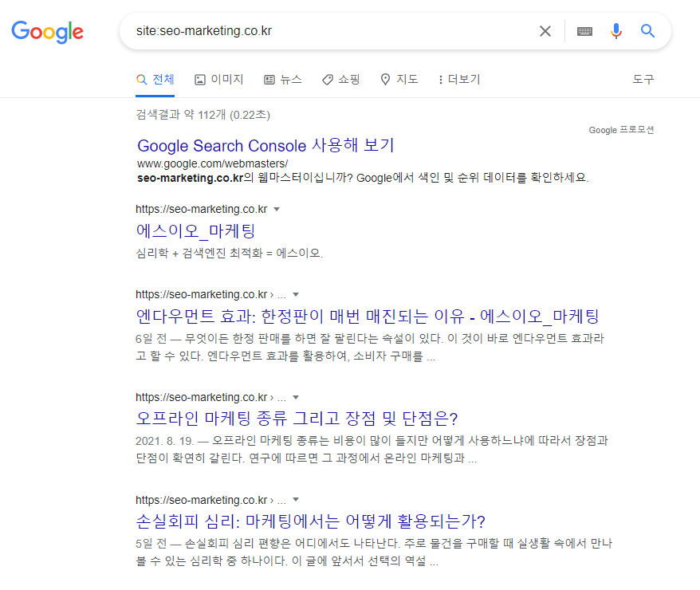Start voice search with the microphone icon
700x590 pixels.
pyautogui.click(x=616, y=31)
